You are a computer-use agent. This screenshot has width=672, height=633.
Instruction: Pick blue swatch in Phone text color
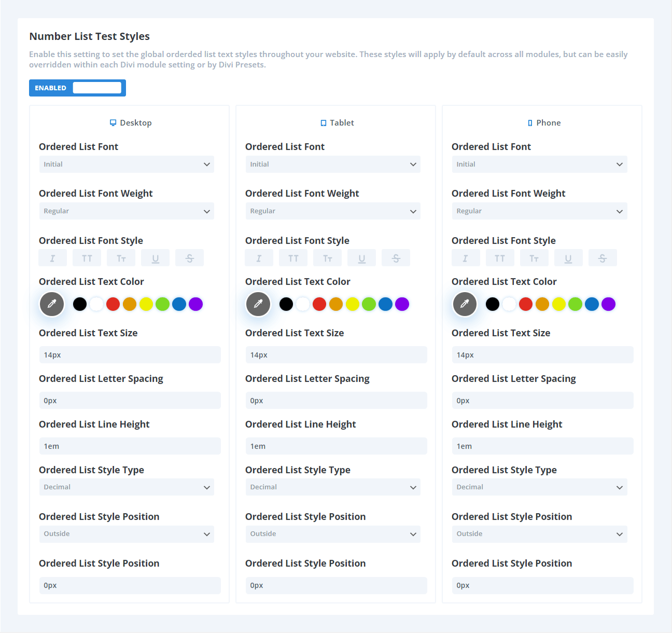(x=592, y=304)
